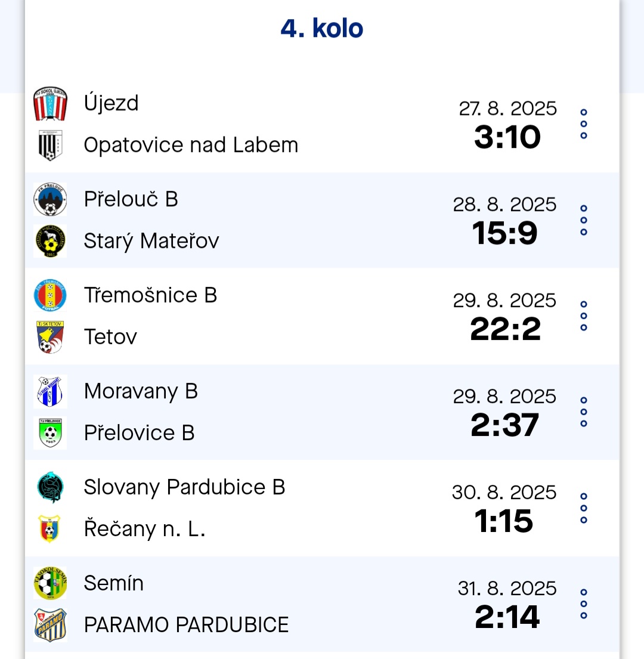Image resolution: width=644 pixels, height=659 pixels.
Task: Click the Moravany B team crest
Action: tap(50, 392)
